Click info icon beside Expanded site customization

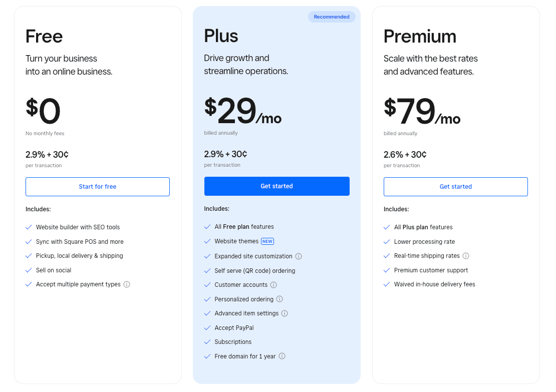tap(299, 256)
